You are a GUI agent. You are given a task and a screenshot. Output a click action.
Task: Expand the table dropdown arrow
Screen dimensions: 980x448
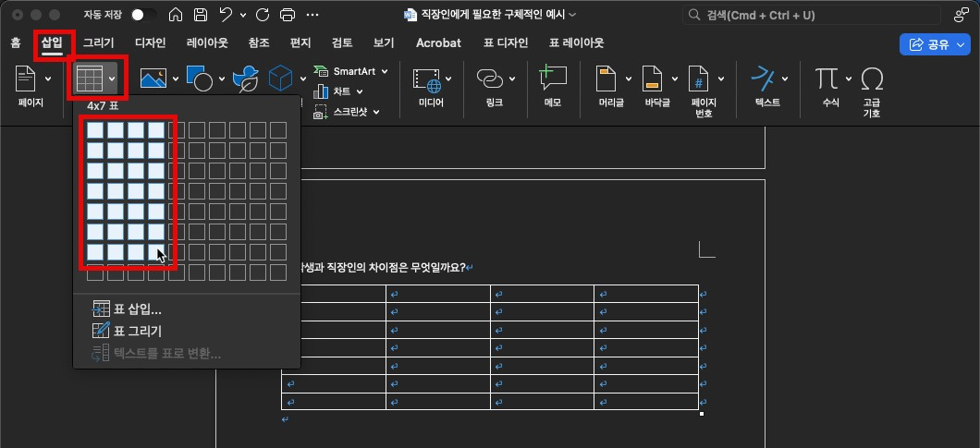[112, 79]
